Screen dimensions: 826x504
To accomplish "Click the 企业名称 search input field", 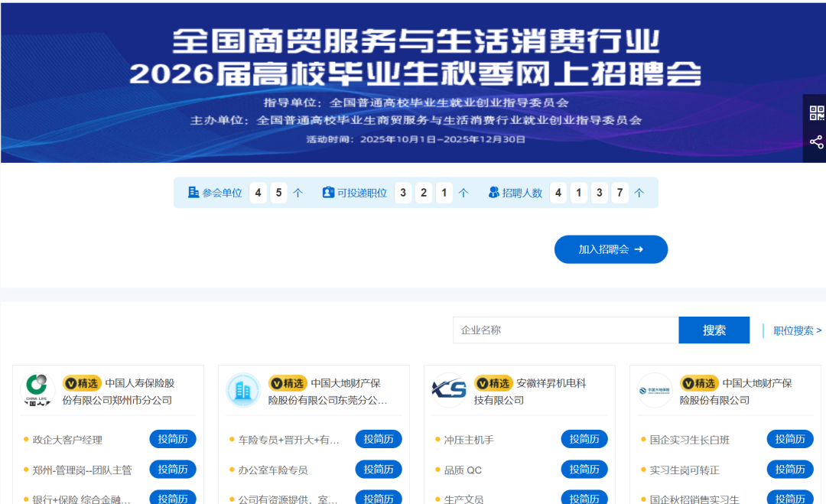I will coord(566,330).
